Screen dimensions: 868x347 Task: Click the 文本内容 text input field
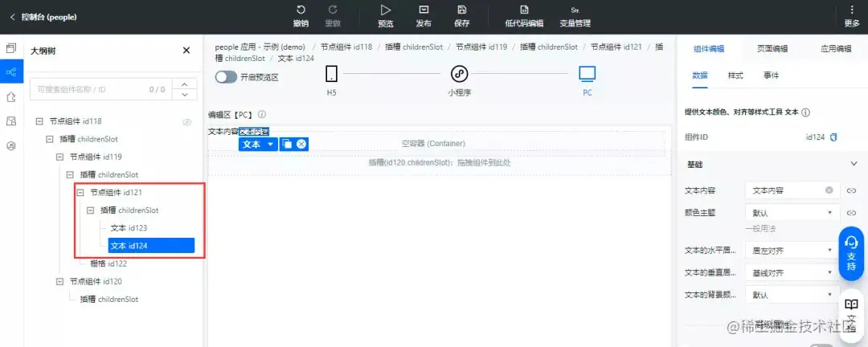click(x=792, y=190)
